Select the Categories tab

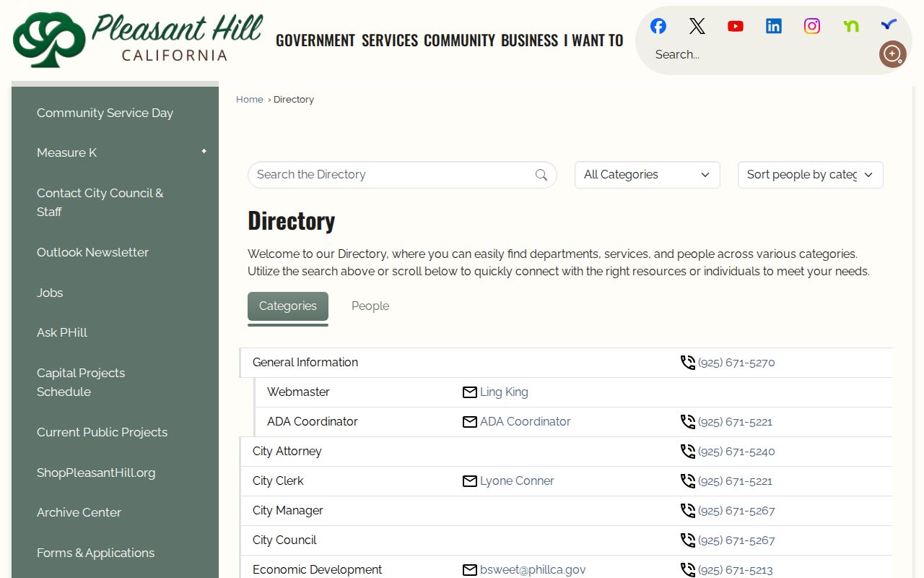[288, 306]
